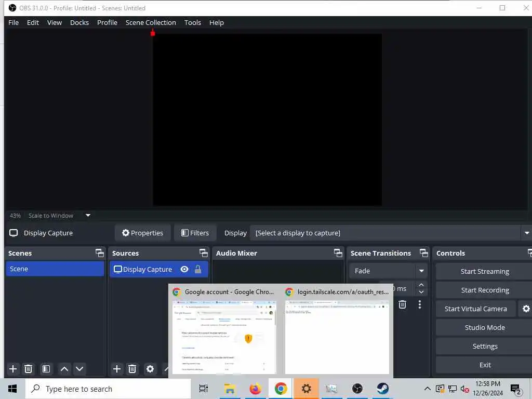Move scene up with arrow icon
Image resolution: width=532 pixels, height=399 pixels.
click(x=64, y=369)
